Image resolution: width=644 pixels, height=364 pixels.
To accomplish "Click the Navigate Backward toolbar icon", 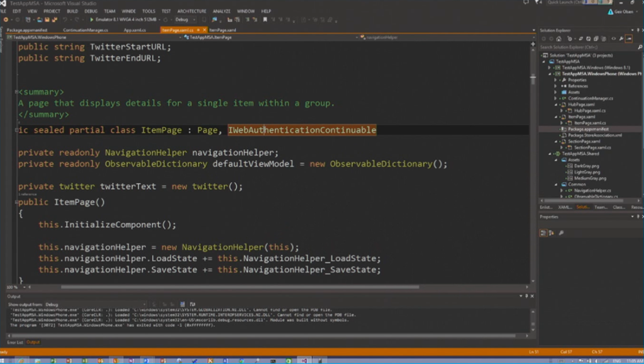I will [x=6, y=20].
